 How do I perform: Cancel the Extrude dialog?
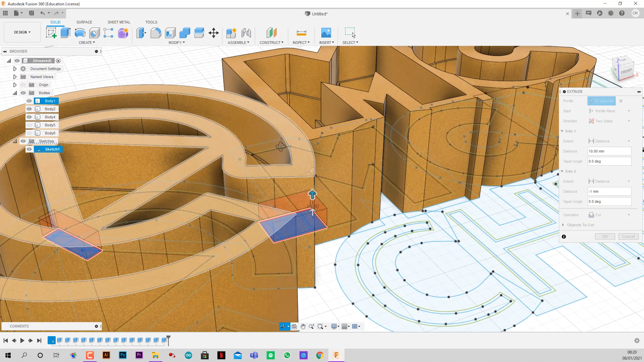(x=628, y=237)
